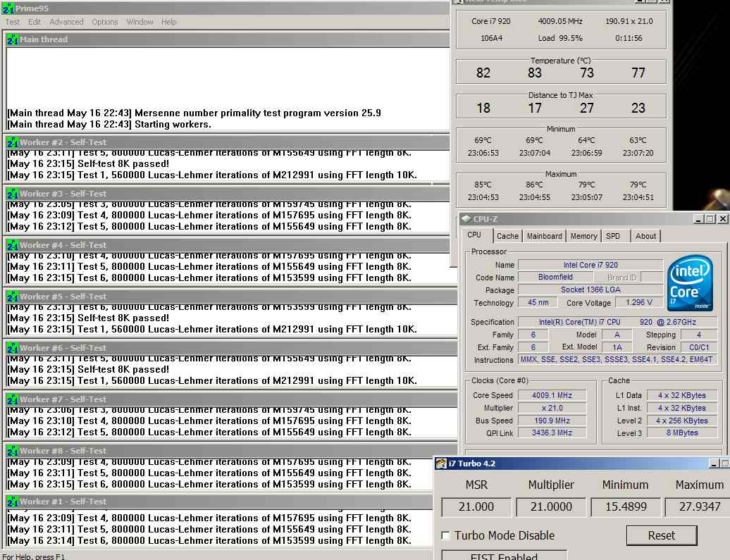Click the Starting workers log line
The image size is (730, 560).
coord(109,124)
